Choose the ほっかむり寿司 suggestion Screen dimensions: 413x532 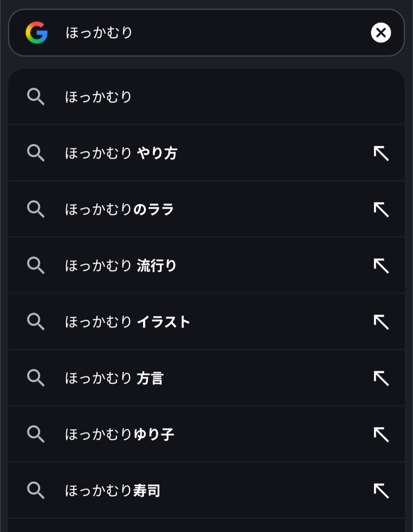pos(112,491)
